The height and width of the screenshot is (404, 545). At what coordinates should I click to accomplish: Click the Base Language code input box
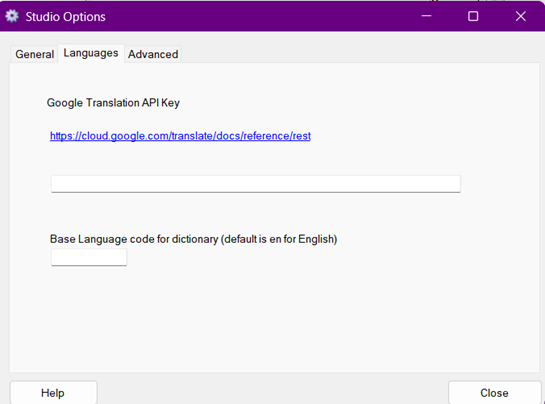point(89,257)
